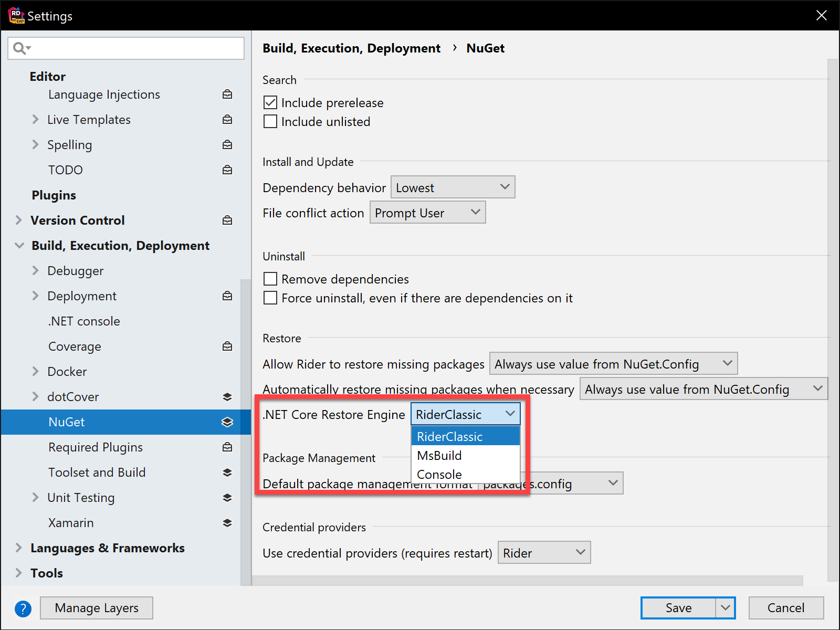Click layer icon beside Spelling
The width and height of the screenshot is (840, 630).
(x=227, y=145)
